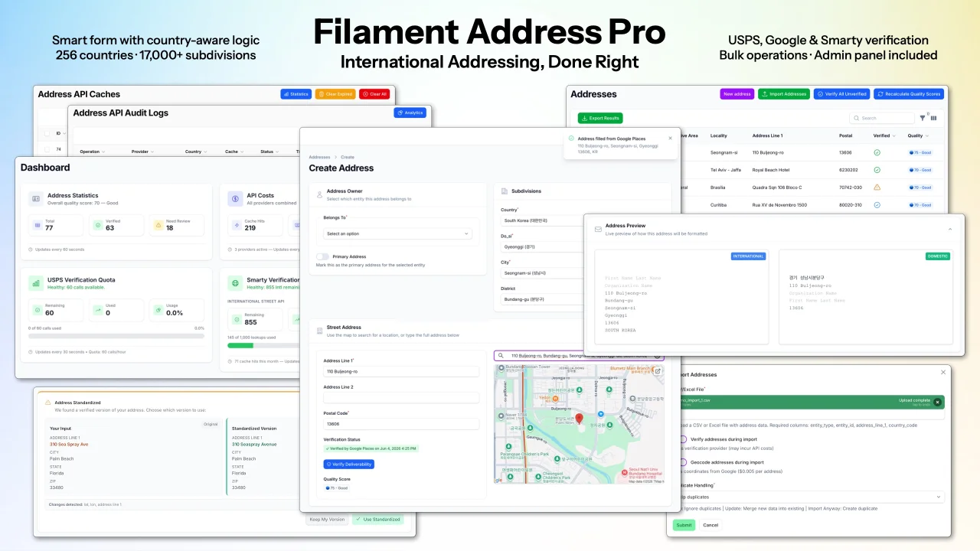The image size is (980, 551).
Task: Click the USPS Remaining 60 icon
Action: (x=37, y=310)
